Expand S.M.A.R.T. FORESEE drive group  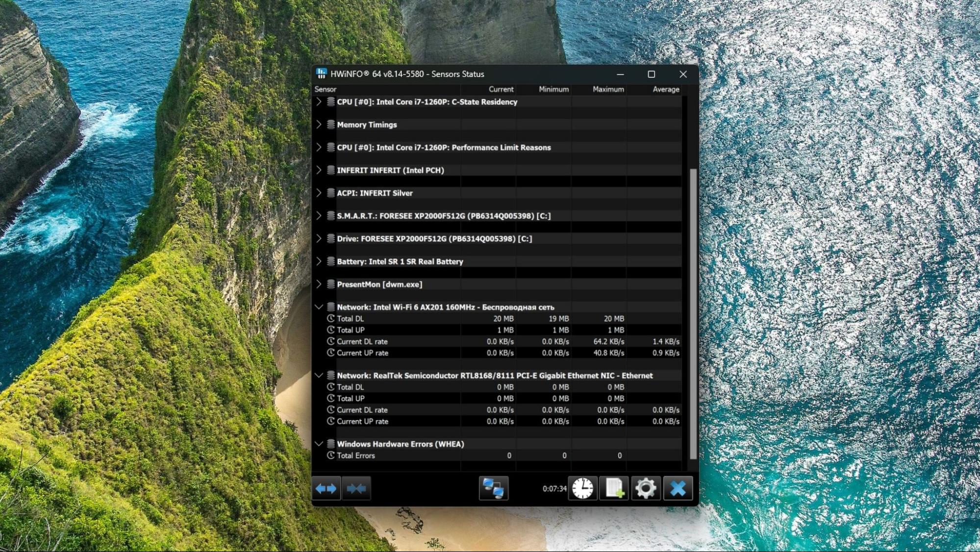[x=319, y=216]
